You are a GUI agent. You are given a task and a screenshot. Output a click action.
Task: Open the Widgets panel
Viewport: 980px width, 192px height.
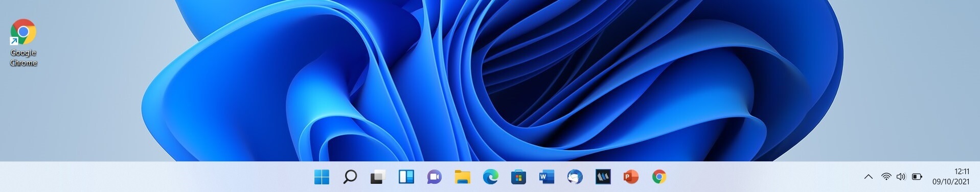click(x=406, y=177)
